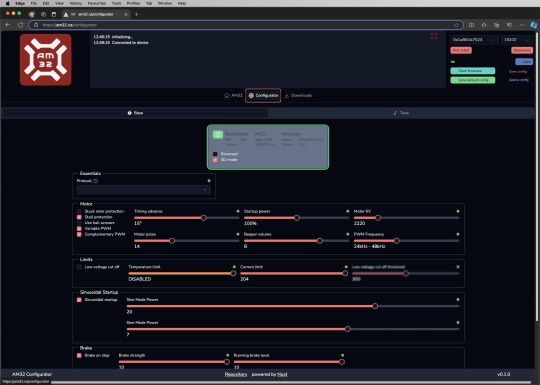Open a new browser tab with plus icon

pyautogui.click(x=136, y=14)
